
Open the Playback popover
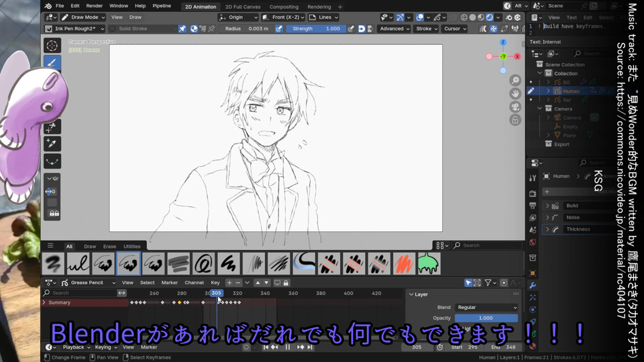[x=76, y=347]
